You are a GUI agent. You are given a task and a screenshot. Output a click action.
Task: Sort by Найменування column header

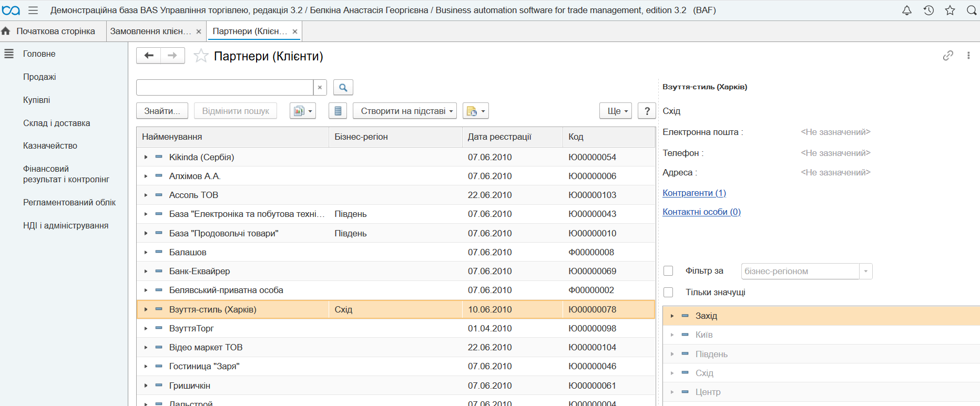(233, 137)
